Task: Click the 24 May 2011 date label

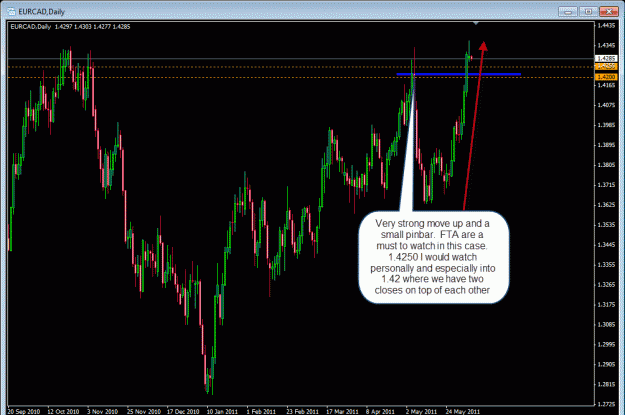Action: point(463,411)
